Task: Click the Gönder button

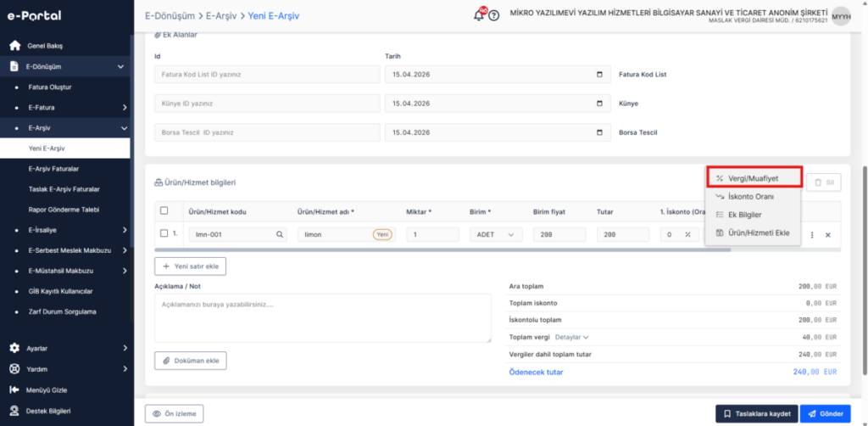Action: click(825, 413)
